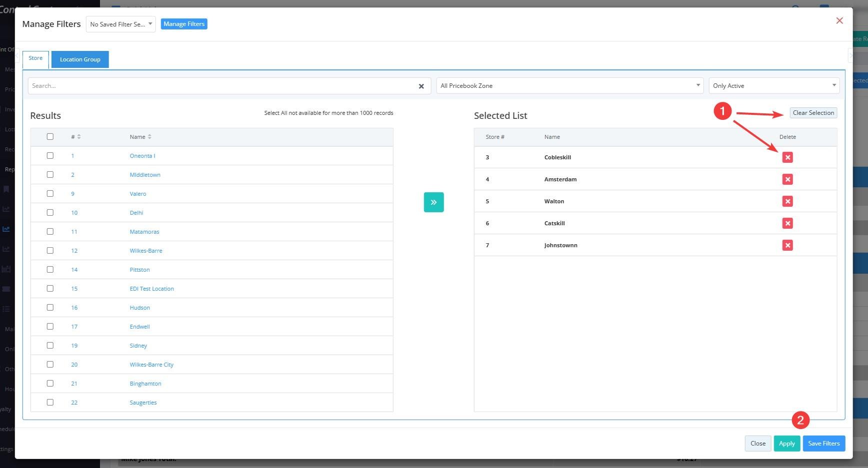
Task: Delete Cobleskill from the Selected List
Action: click(787, 157)
